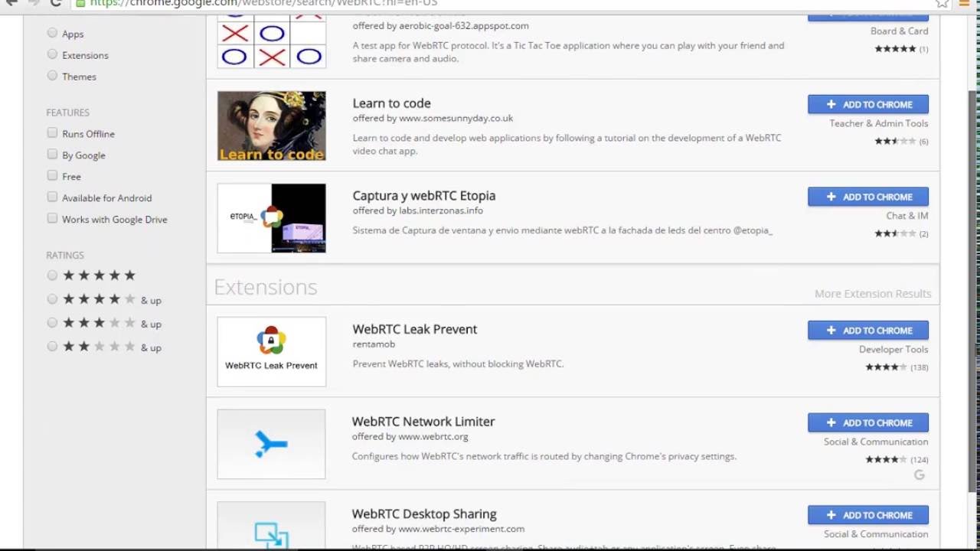Click 'Prevent WebRTC leaks, without blocking WebRTC.' description
Screen dimensions: 980x551
pos(458,364)
